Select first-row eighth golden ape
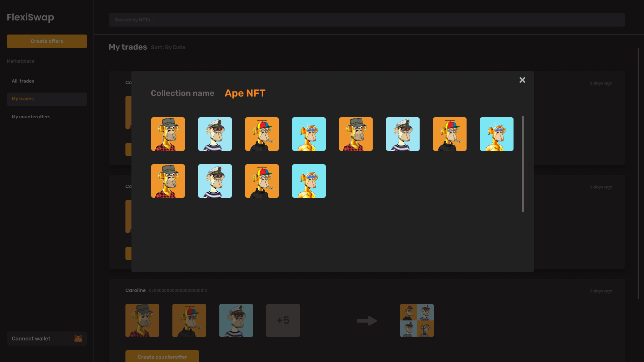This screenshot has height=362, width=644. pyautogui.click(x=497, y=134)
